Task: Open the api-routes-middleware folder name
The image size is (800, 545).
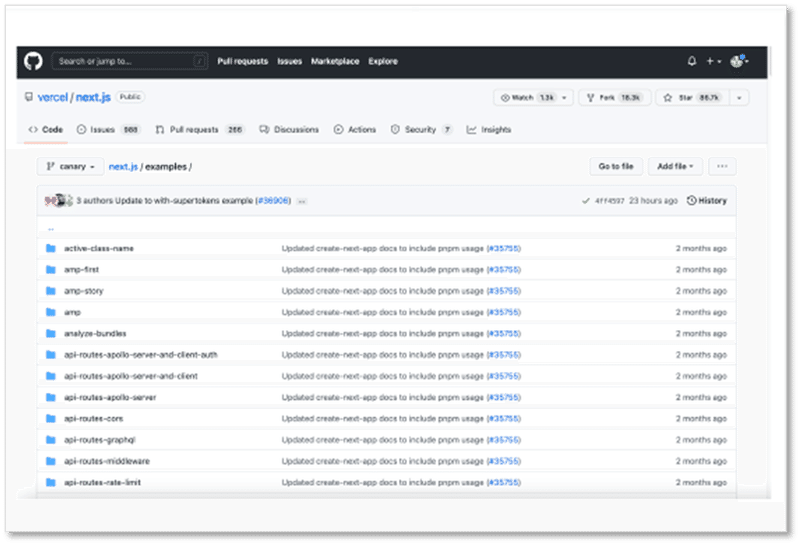Action: pos(107,461)
